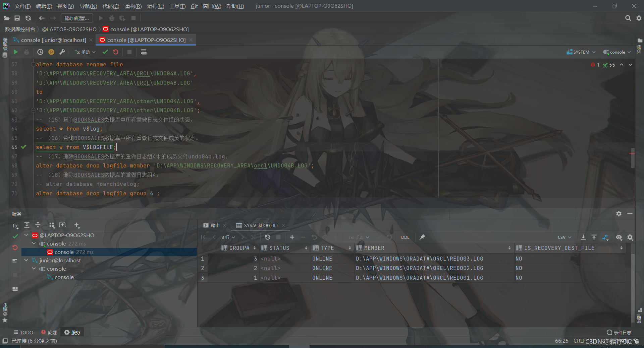Jump to next highlighted error arrow
644x348 pixels.
(x=630, y=65)
